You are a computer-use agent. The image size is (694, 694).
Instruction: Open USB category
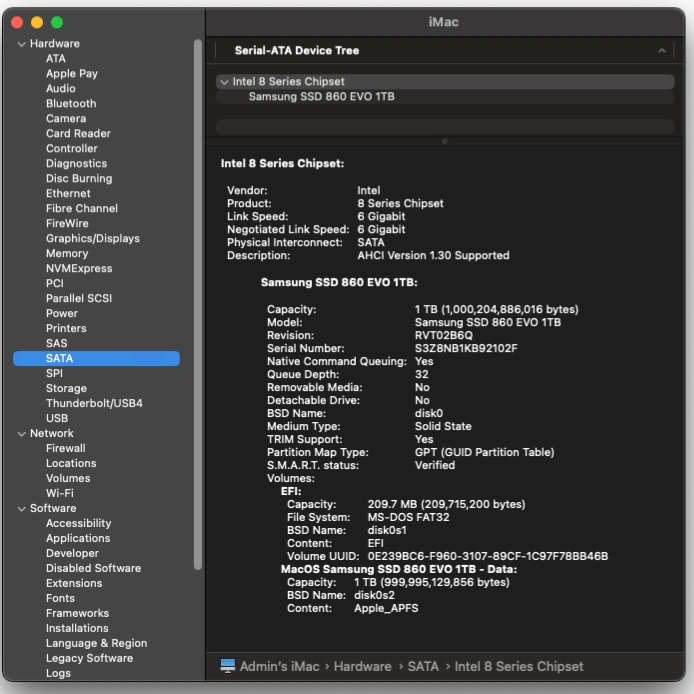click(x=57, y=419)
